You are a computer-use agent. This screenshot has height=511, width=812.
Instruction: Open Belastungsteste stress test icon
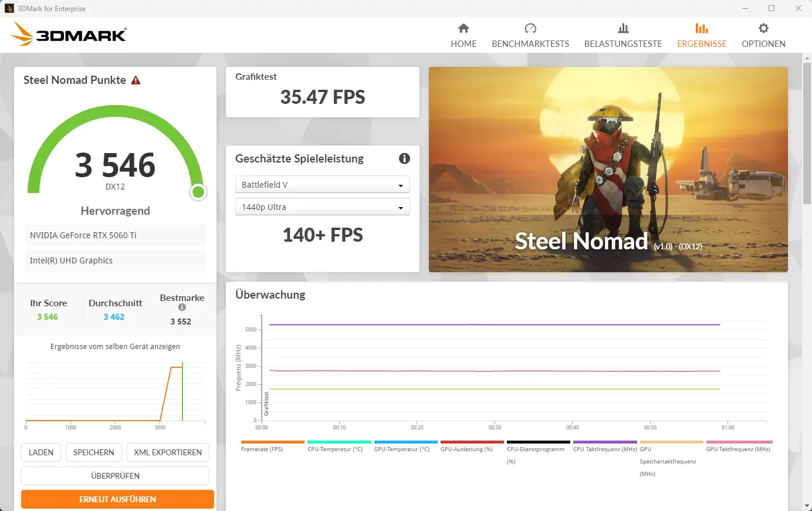click(623, 28)
